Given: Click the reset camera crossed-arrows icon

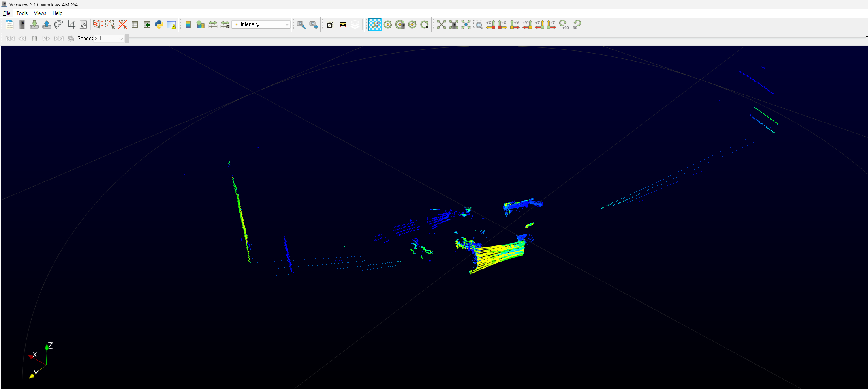Looking at the screenshot, I should [442, 24].
